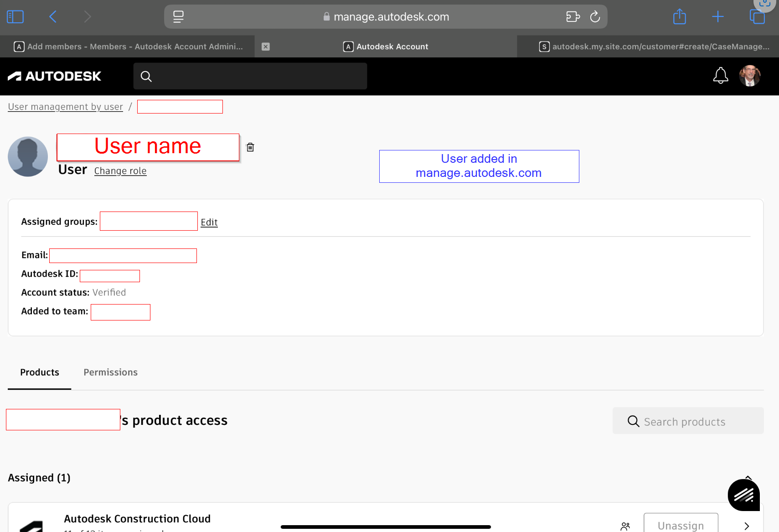This screenshot has height=532, width=779.
Task: Click the Autodesk logo in the header
Action: point(54,76)
